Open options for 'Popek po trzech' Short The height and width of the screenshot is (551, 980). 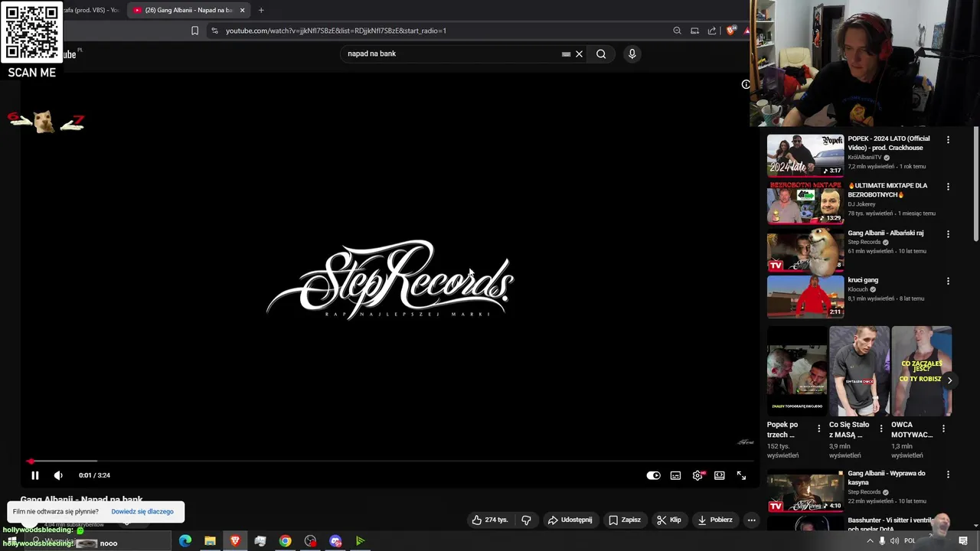(x=819, y=429)
